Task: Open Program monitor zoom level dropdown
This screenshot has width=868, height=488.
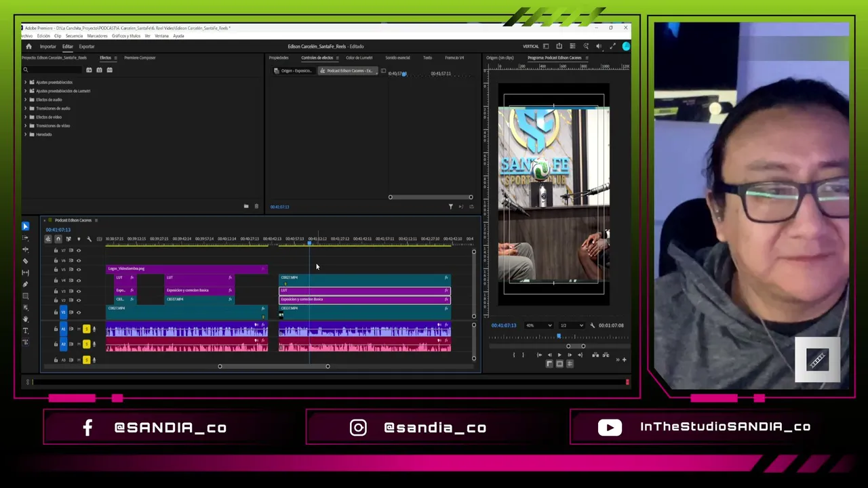Action: (x=540, y=325)
